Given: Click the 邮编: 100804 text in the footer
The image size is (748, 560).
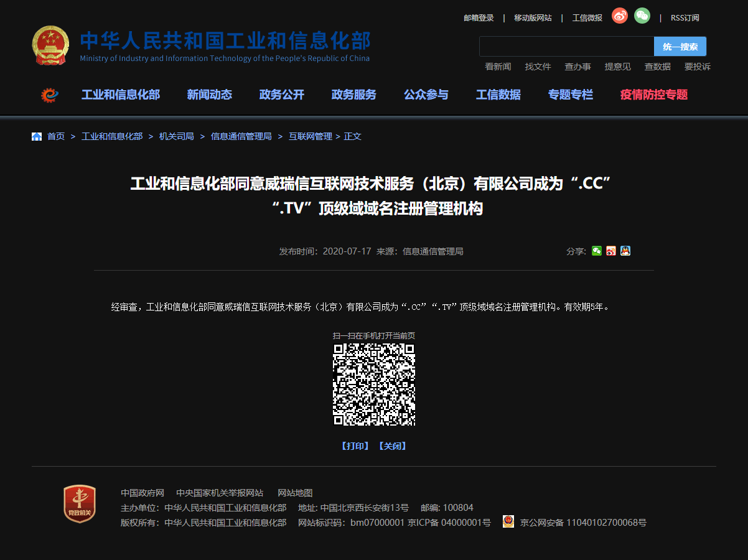Looking at the screenshot, I should [447, 508].
